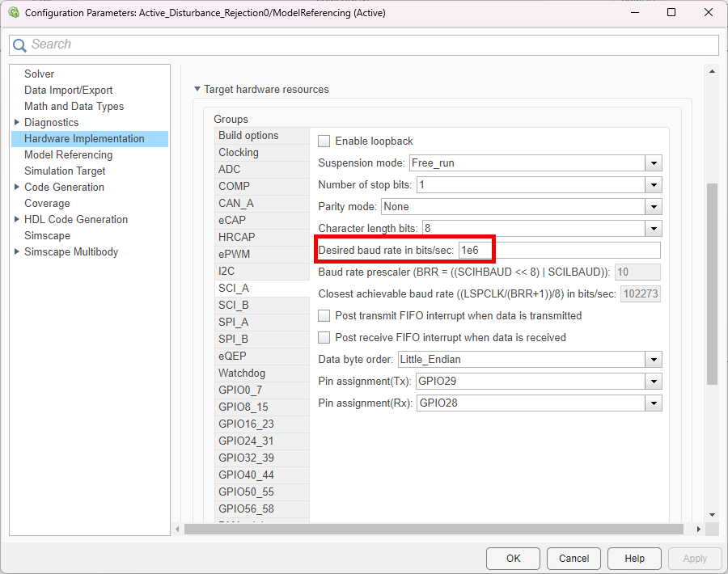Expand the Code Generation tree node
This screenshot has width=728, height=574.
point(17,187)
